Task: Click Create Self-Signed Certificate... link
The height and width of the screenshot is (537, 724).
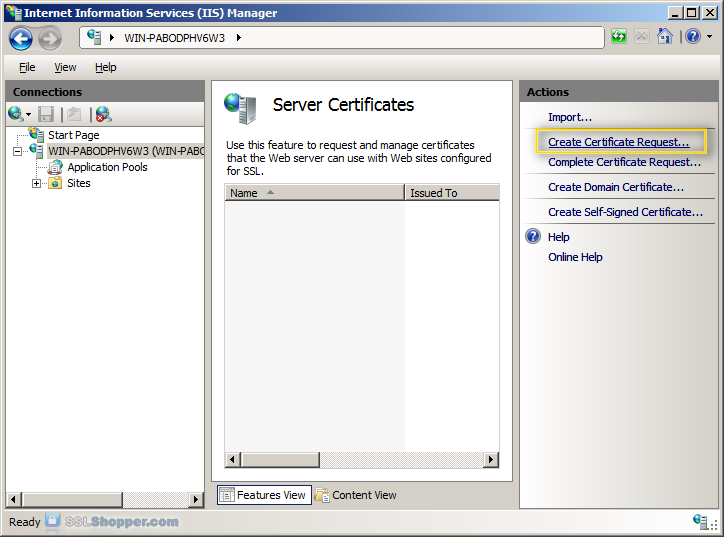Action: 626,212
